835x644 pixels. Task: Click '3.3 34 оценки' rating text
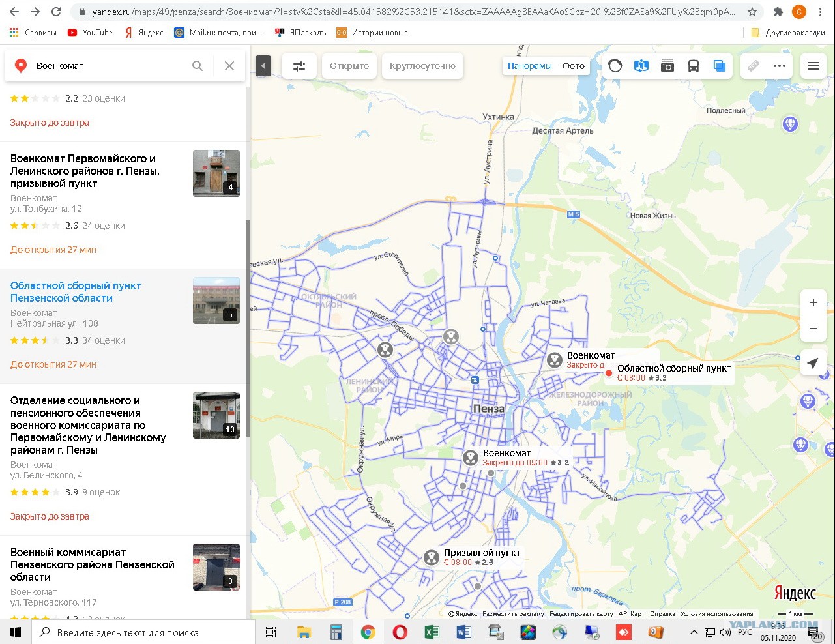click(95, 340)
